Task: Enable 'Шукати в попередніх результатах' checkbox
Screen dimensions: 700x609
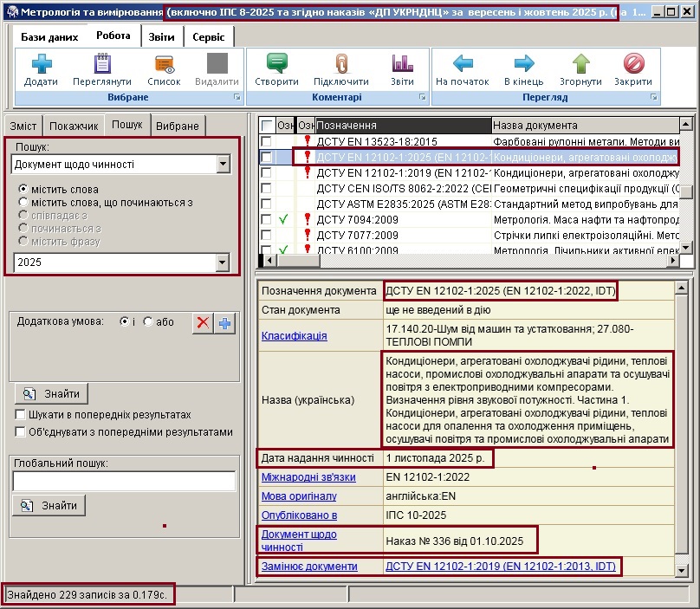Action: pos(21,415)
